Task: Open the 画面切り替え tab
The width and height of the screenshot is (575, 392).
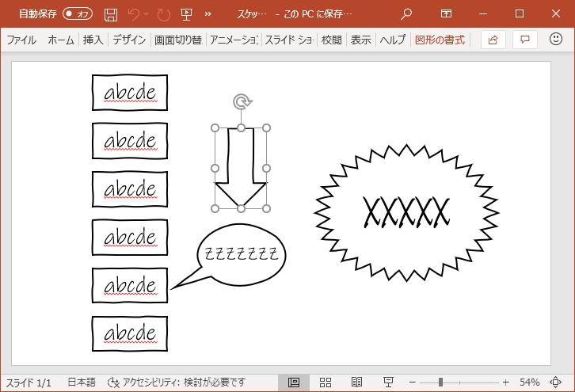Action: tap(178, 40)
